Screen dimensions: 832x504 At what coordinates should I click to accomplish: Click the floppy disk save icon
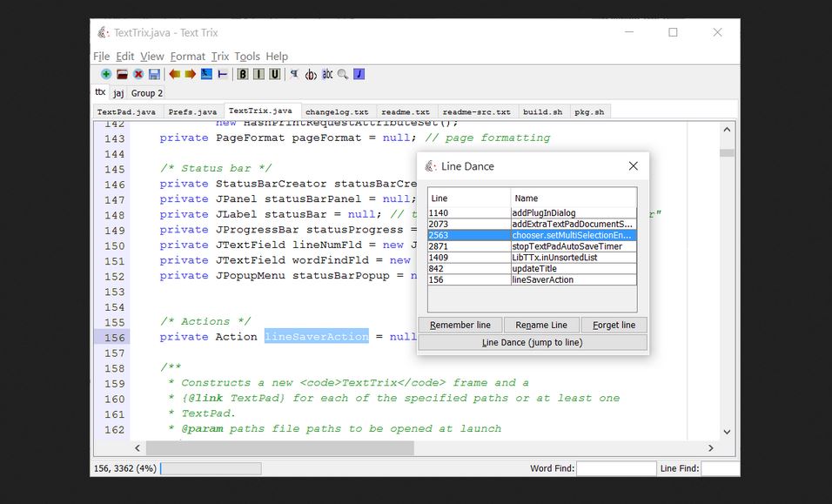click(154, 74)
